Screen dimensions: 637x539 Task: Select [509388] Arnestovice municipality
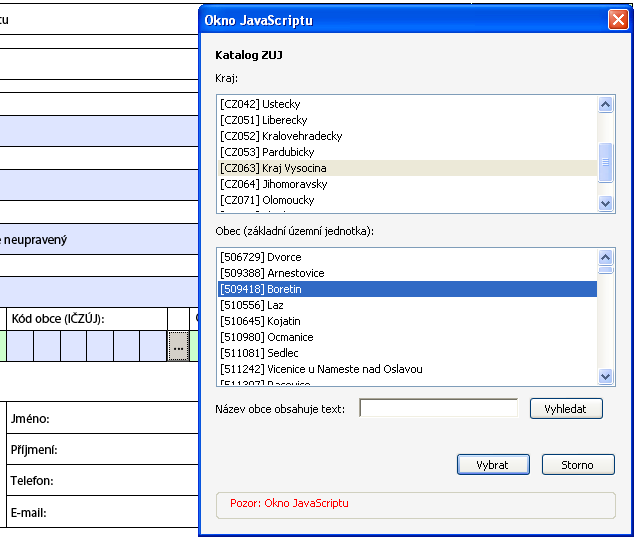pyautogui.click(x=407, y=273)
